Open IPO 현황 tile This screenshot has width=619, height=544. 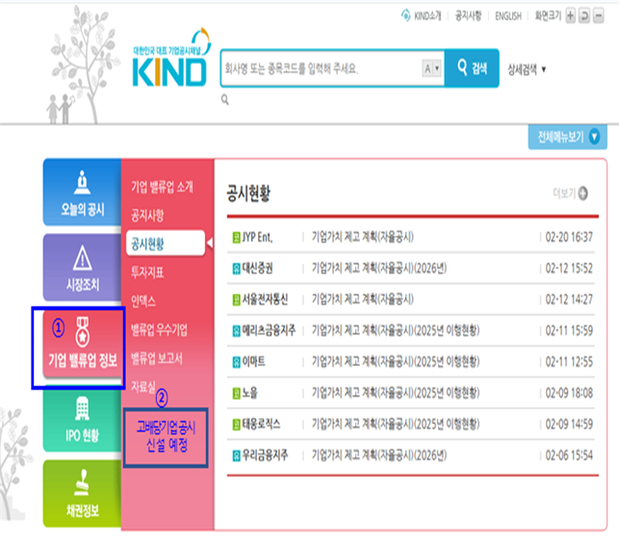tap(81, 421)
